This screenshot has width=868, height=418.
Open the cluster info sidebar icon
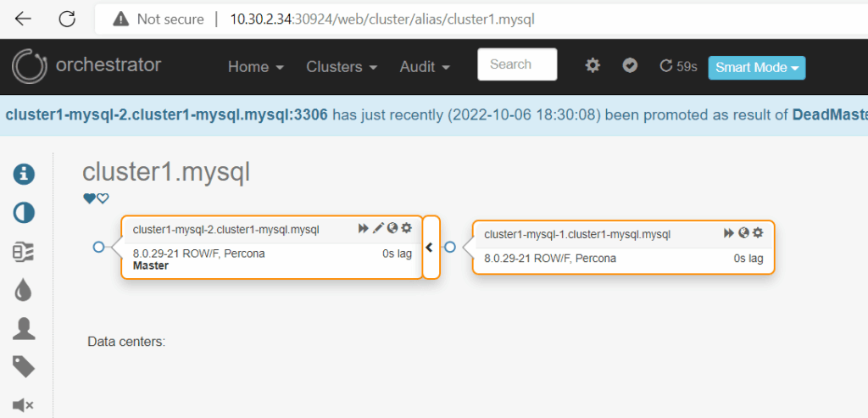(x=24, y=174)
